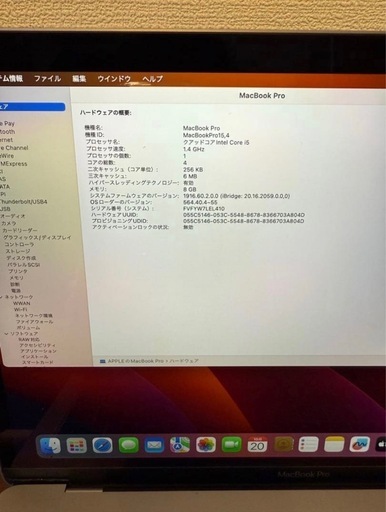The width and height of the screenshot is (386, 512).
Task: Select アプリケーション under ソフトウェア
Action: 38,351
